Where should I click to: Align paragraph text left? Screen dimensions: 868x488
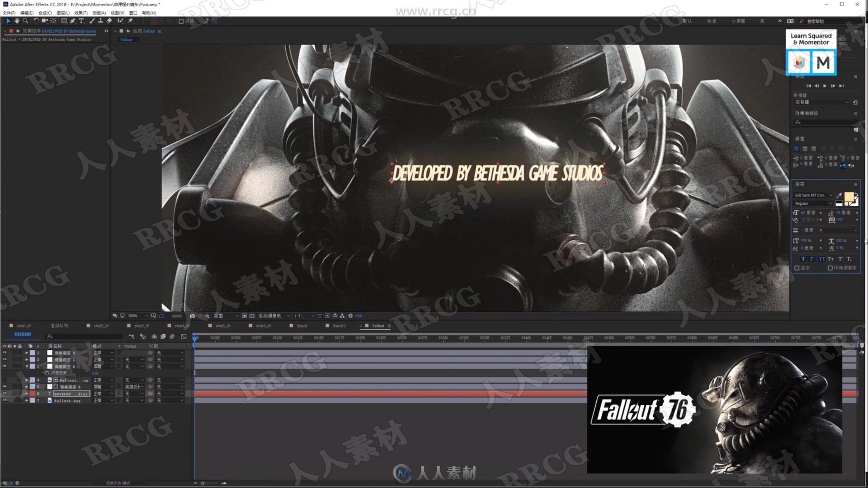click(x=797, y=149)
